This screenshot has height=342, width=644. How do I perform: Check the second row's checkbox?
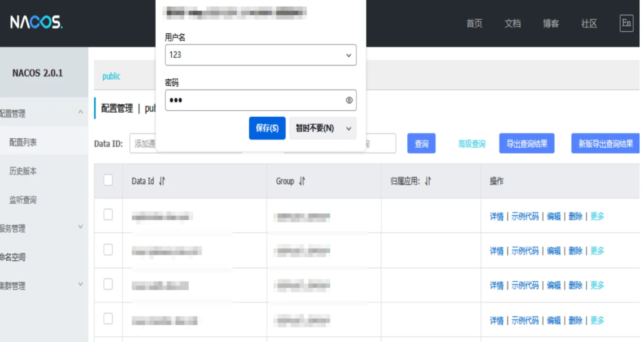point(108,250)
